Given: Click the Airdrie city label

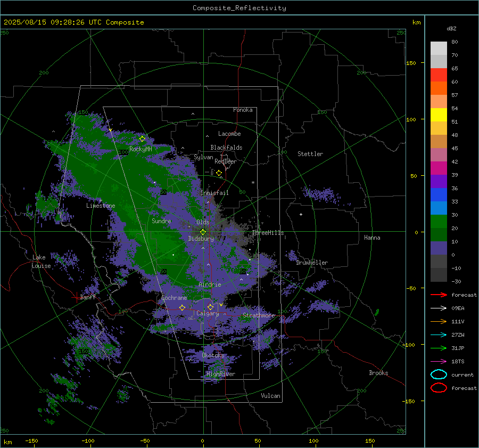Looking at the screenshot, I should (x=210, y=284).
